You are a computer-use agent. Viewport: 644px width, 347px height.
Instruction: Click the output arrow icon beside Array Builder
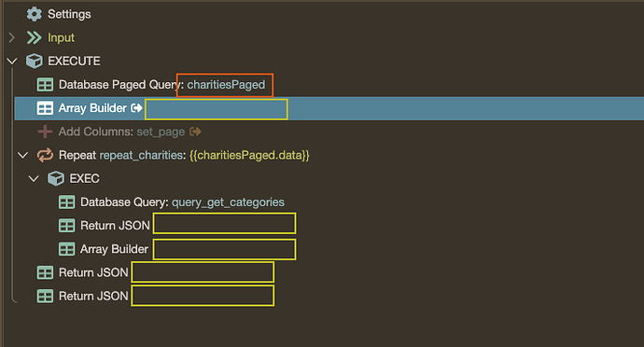coord(136,108)
